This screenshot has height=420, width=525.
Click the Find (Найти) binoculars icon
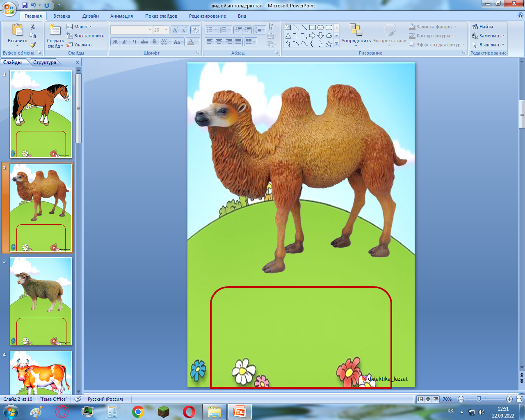(x=475, y=27)
